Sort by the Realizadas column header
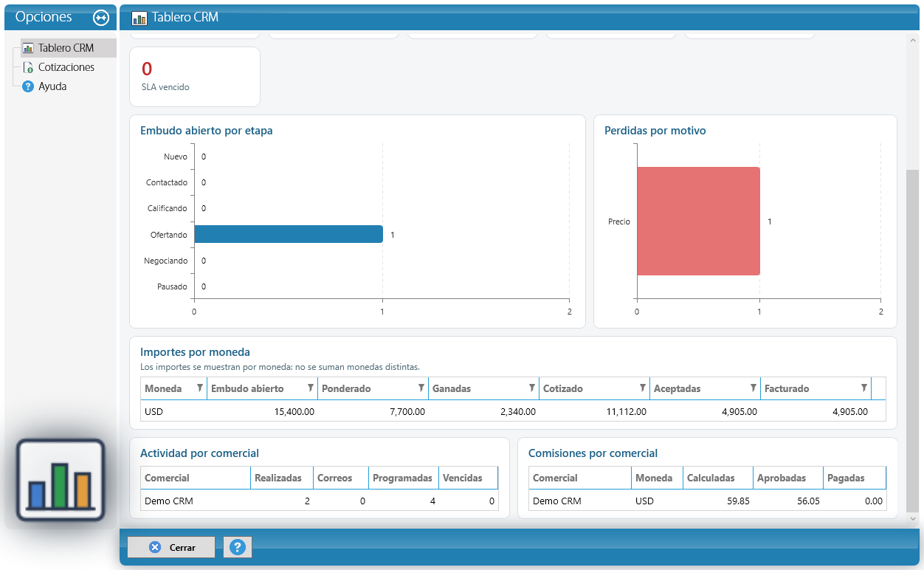 pyautogui.click(x=282, y=478)
